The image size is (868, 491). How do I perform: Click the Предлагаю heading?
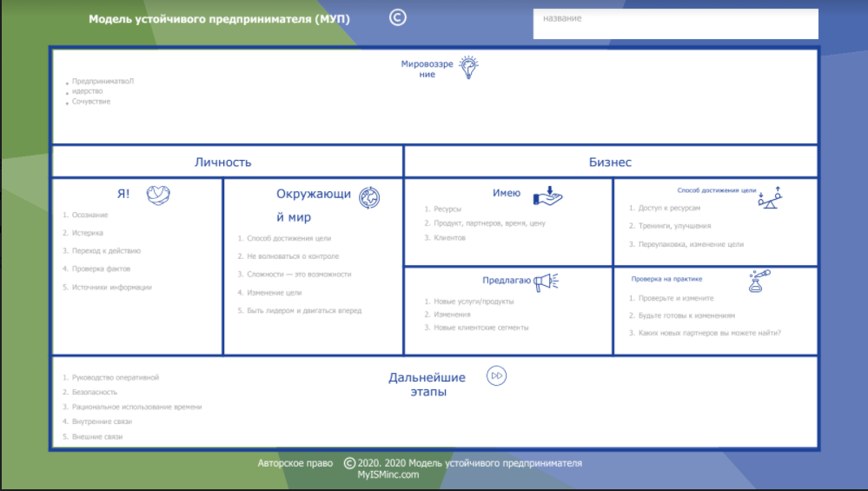[507, 280]
